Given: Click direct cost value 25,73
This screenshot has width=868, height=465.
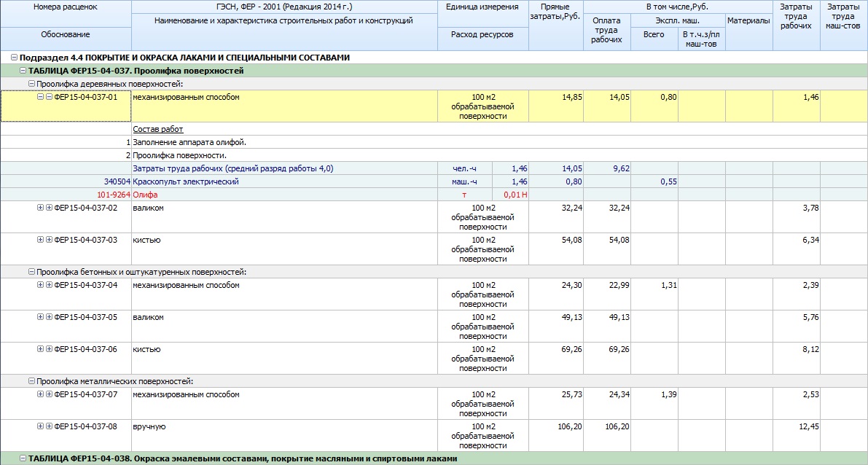Looking at the screenshot, I should (x=572, y=394).
